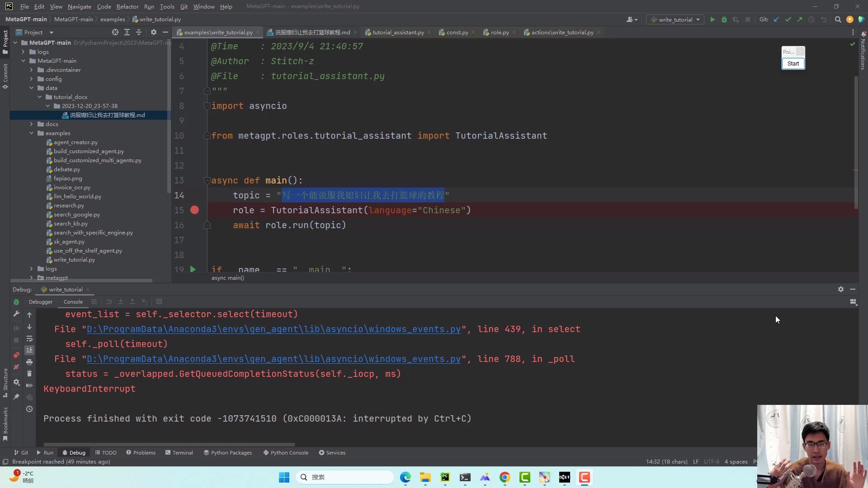
Task: Switch to the Debugger tab
Action: (41, 301)
